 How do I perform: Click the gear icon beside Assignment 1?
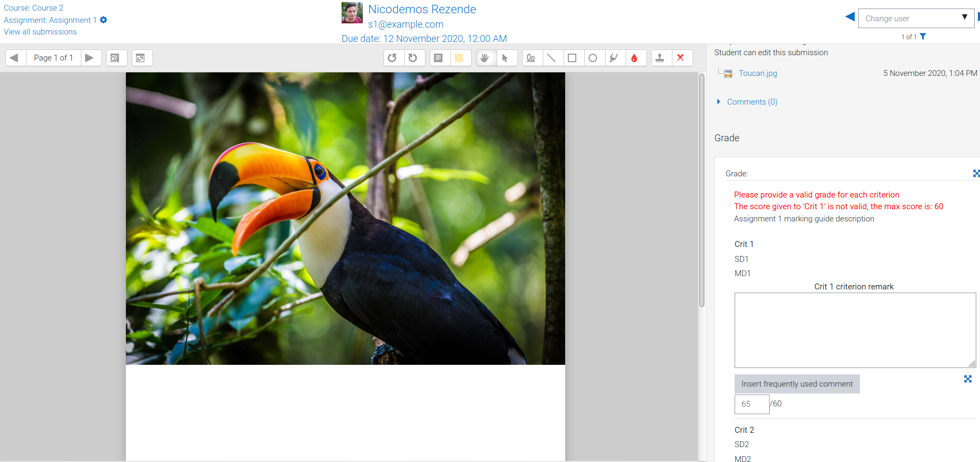(104, 20)
